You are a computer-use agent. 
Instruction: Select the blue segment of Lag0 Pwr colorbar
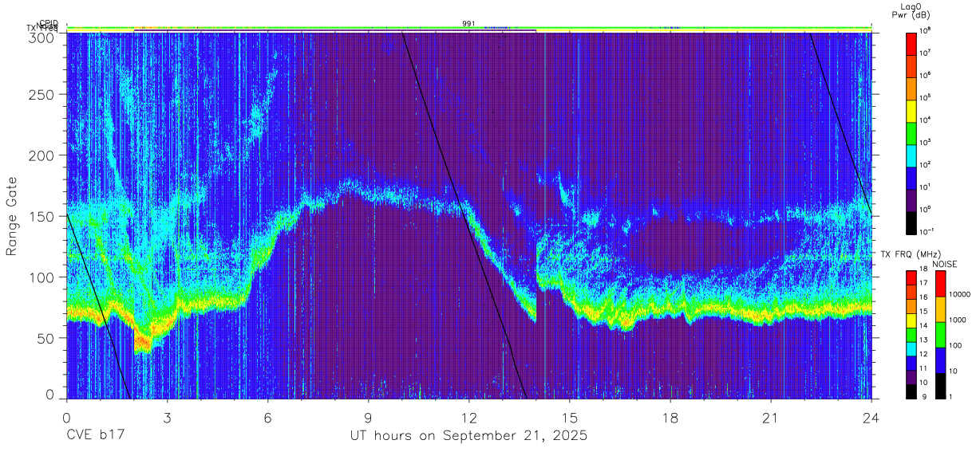coord(911,176)
